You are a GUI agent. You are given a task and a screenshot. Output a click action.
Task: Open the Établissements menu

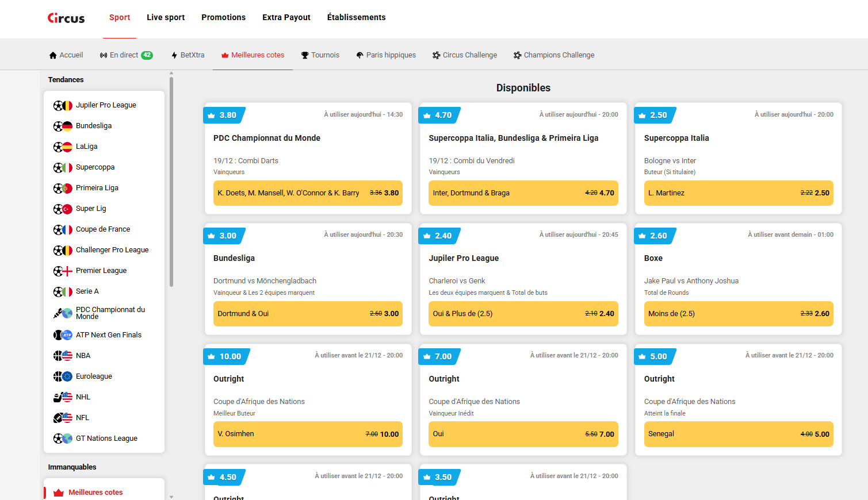tap(357, 17)
